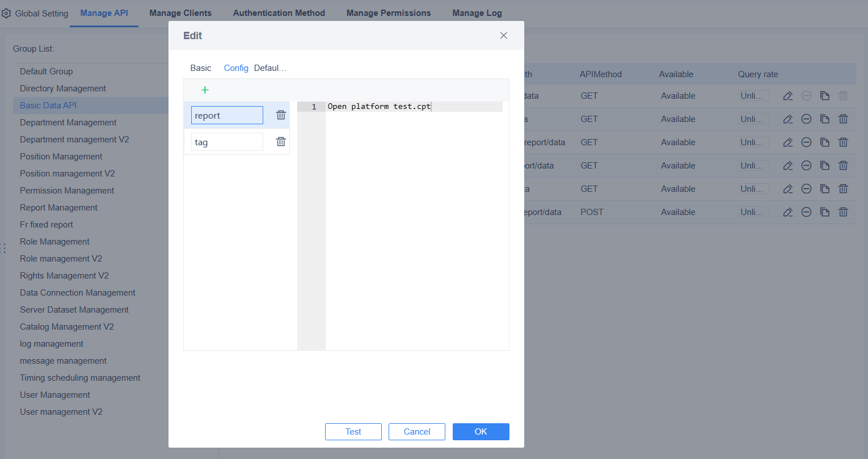
Task: Cancel the Edit dialog
Action: (416, 431)
